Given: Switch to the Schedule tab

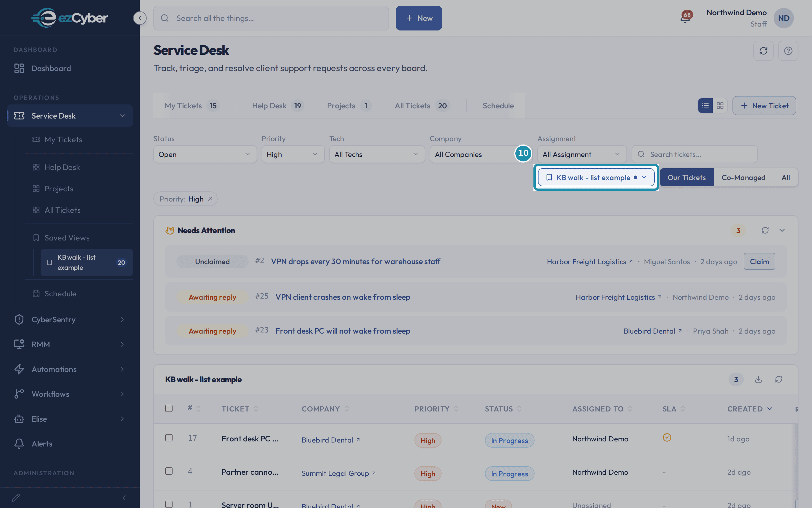Looking at the screenshot, I should pyautogui.click(x=498, y=106).
